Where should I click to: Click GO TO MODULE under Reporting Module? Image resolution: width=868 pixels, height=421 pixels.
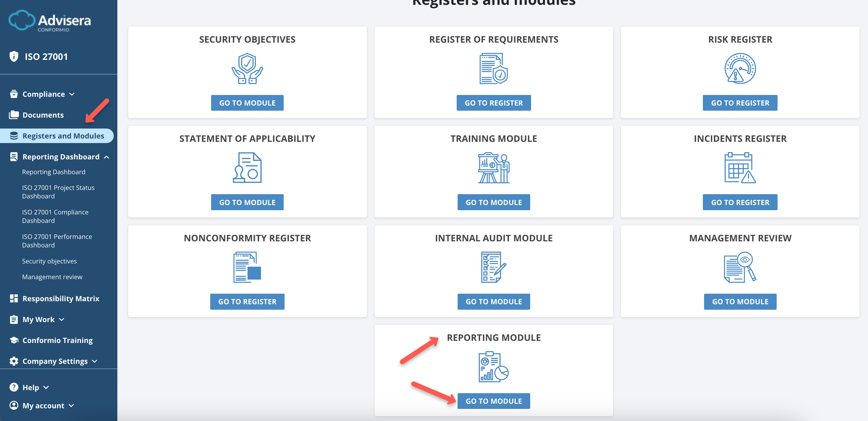click(494, 401)
